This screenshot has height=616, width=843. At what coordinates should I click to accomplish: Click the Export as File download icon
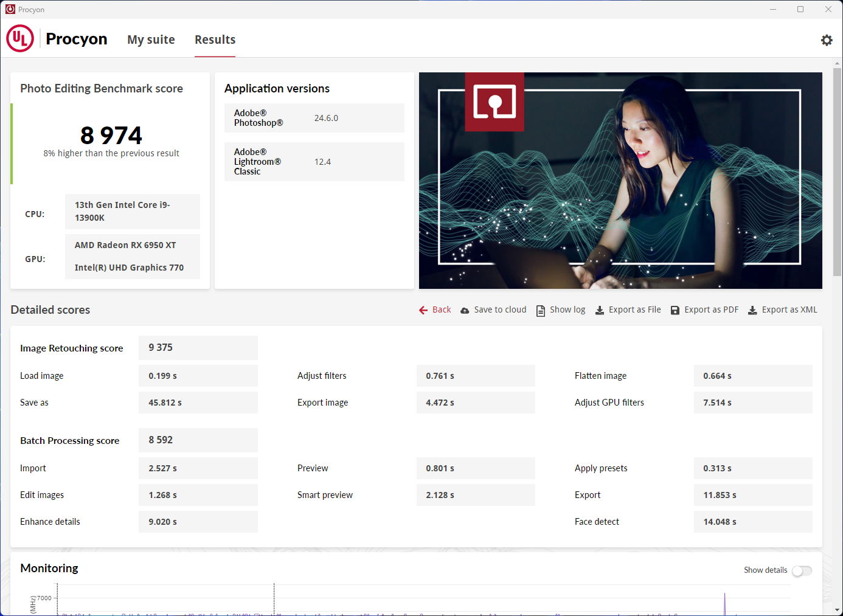click(600, 310)
